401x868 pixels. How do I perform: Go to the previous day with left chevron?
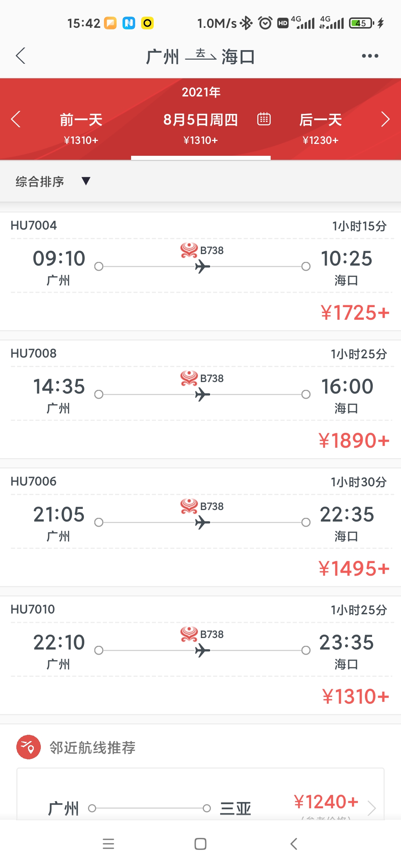tap(16, 119)
